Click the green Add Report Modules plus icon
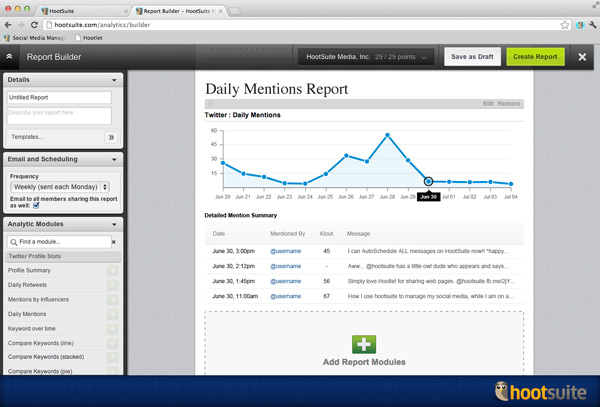Image resolution: width=600 pixels, height=407 pixels. (x=364, y=344)
